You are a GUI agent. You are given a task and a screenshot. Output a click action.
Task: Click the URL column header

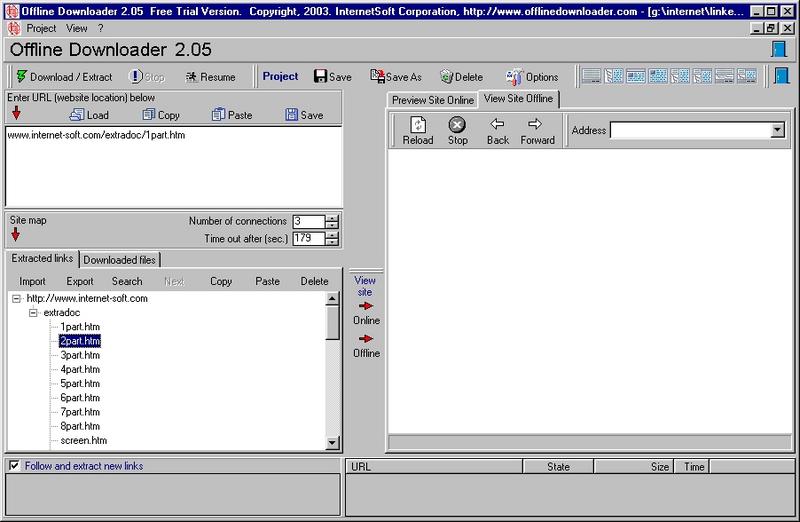(434, 466)
